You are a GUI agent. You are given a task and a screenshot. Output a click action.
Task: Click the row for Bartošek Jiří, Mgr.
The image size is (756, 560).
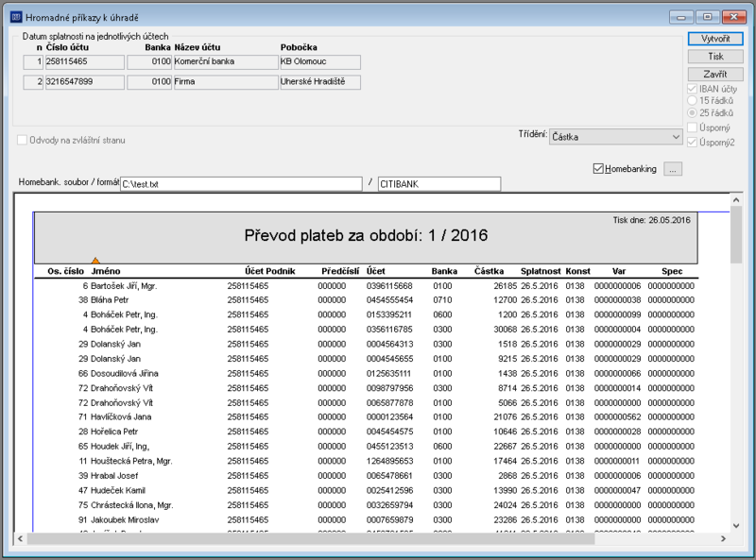click(367, 286)
